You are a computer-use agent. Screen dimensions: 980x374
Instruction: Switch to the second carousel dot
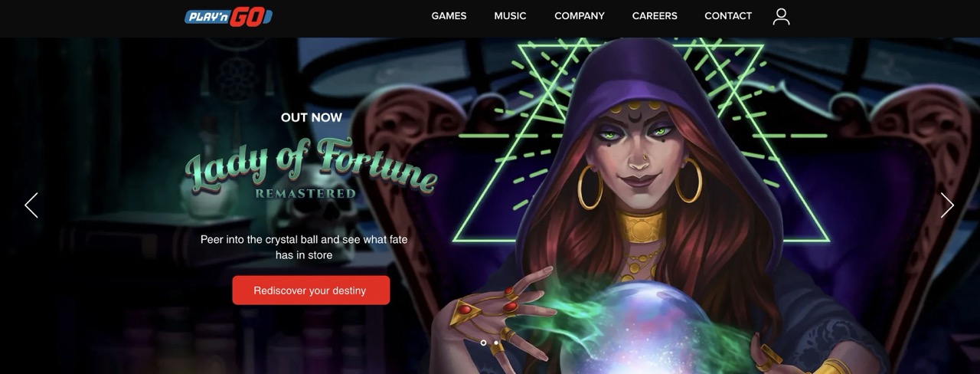tap(496, 343)
